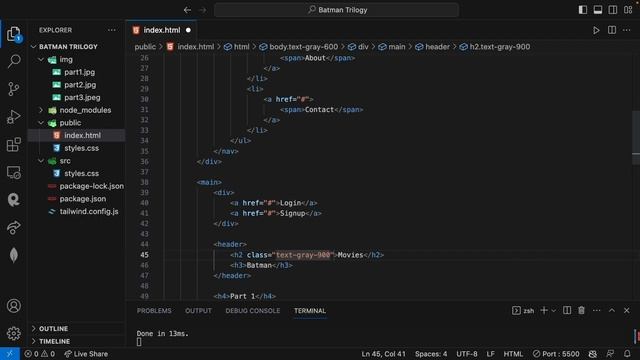
Task: Open Remote Explorer in activity bar
Action: pos(13,173)
